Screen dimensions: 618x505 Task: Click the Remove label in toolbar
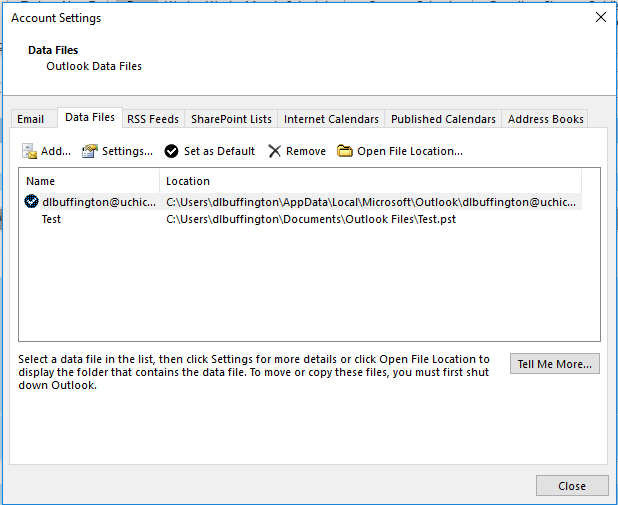coord(306,151)
